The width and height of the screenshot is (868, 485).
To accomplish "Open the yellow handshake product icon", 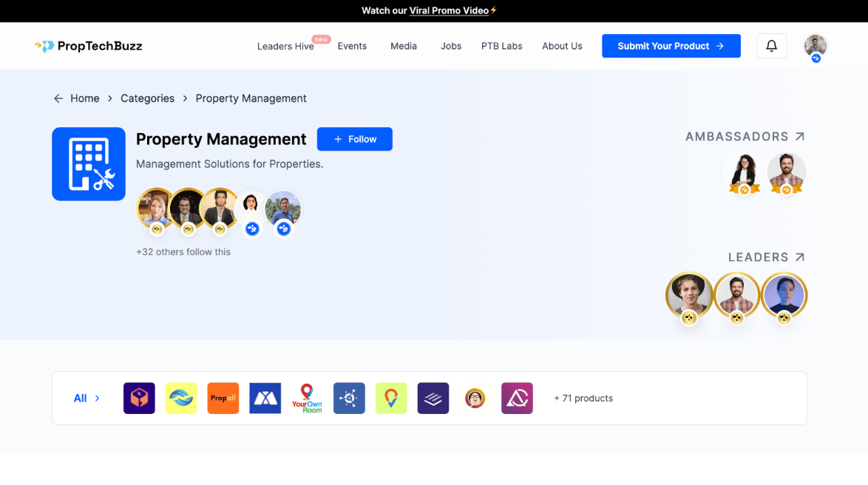I will [181, 398].
